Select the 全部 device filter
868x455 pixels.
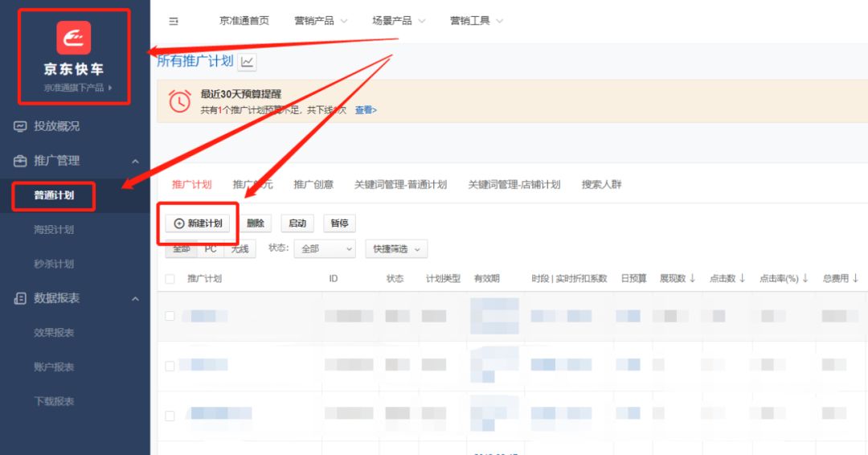pyautogui.click(x=182, y=249)
